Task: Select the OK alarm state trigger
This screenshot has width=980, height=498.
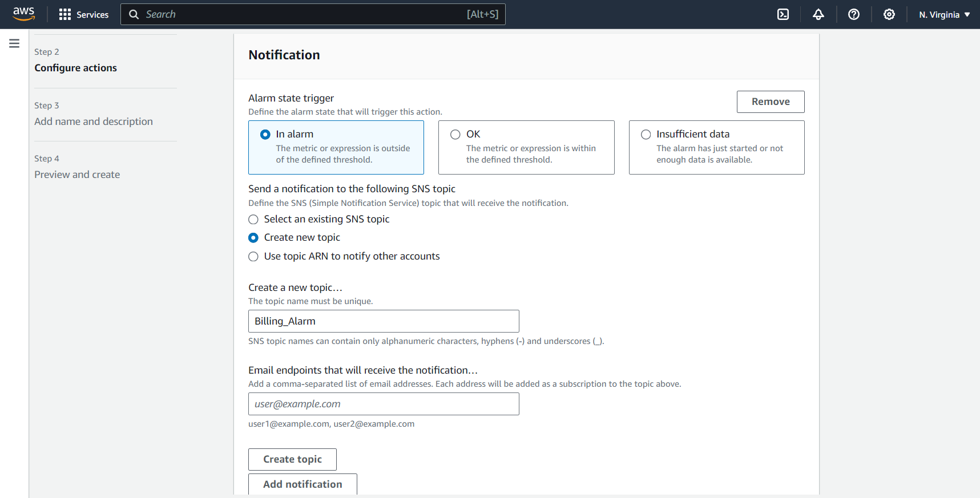Action: pyautogui.click(x=455, y=135)
